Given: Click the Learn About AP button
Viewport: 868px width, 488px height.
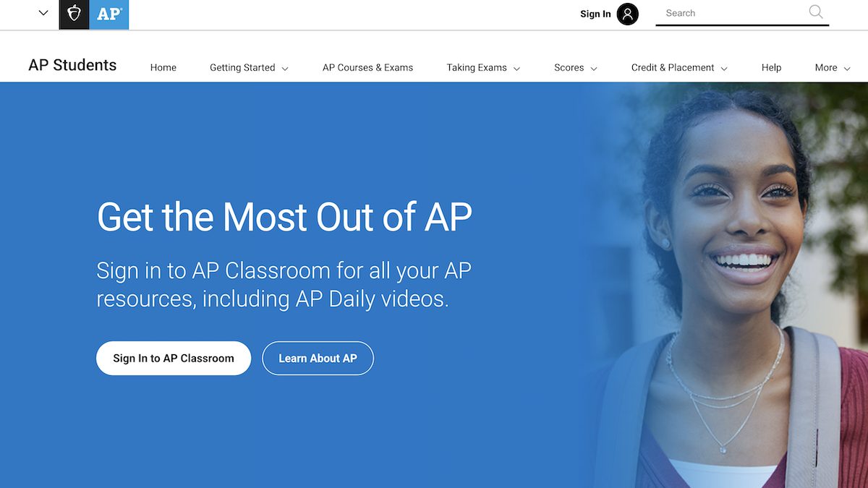Looking at the screenshot, I should click(318, 358).
